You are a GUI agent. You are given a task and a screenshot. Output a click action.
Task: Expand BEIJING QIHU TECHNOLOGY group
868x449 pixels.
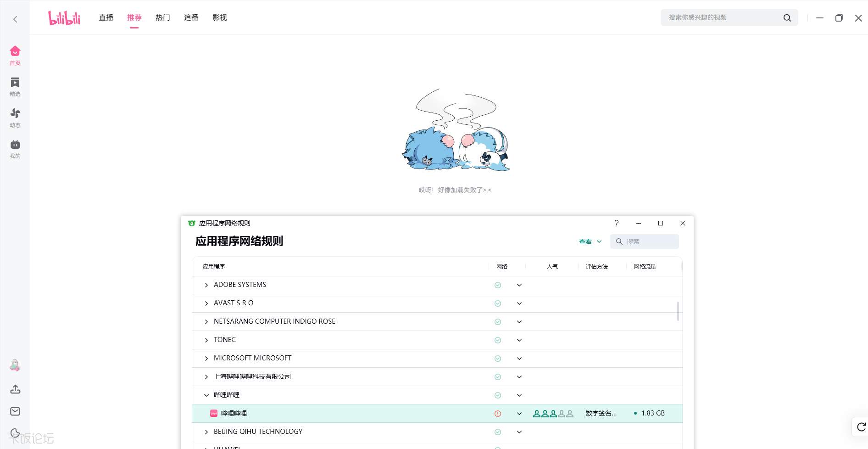[x=206, y=432]
